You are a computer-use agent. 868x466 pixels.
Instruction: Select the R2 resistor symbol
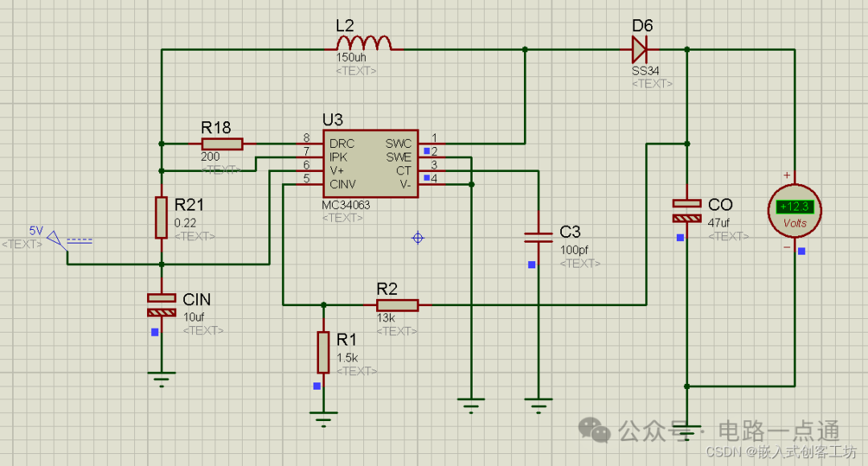tap(398, 305)
